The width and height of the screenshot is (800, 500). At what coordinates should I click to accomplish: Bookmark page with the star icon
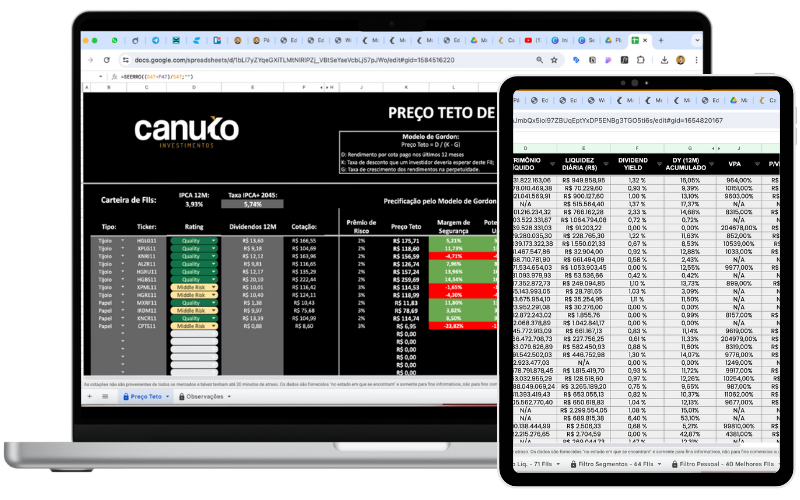[553, 60]
